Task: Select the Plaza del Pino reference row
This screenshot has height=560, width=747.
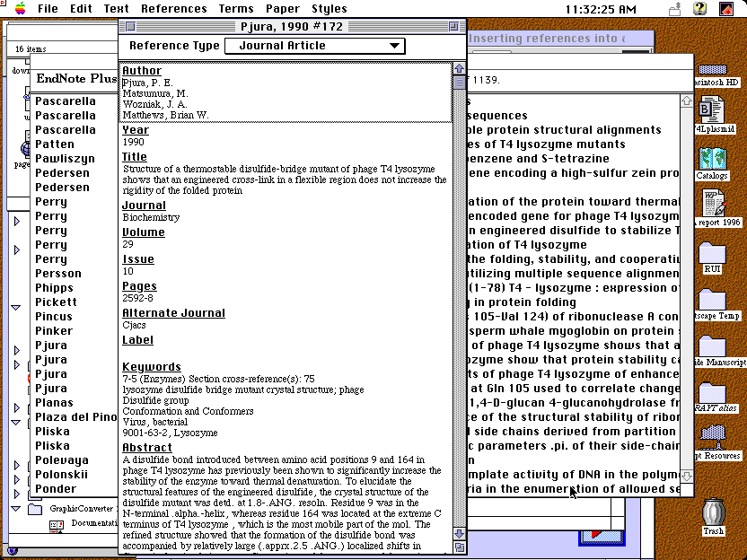Action: click(x=75, y=417)
